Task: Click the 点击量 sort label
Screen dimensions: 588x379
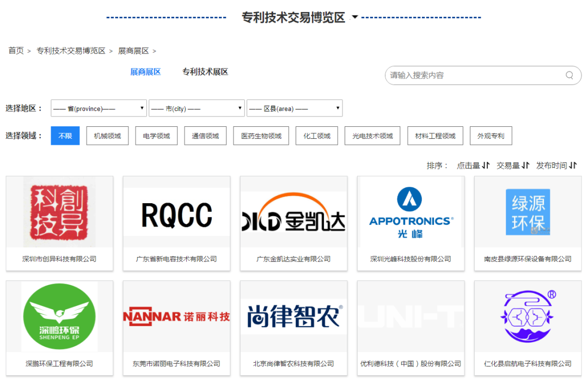Action: (468, 166)
